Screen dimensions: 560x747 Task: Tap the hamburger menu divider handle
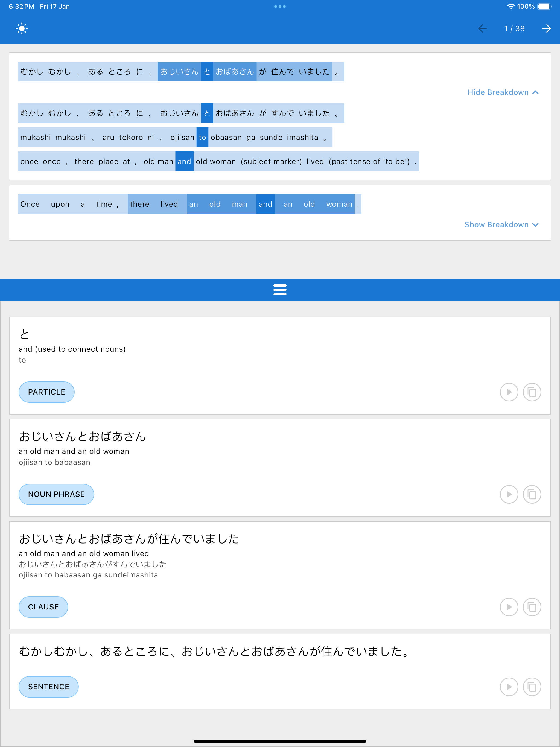click(x=280, y=290)
